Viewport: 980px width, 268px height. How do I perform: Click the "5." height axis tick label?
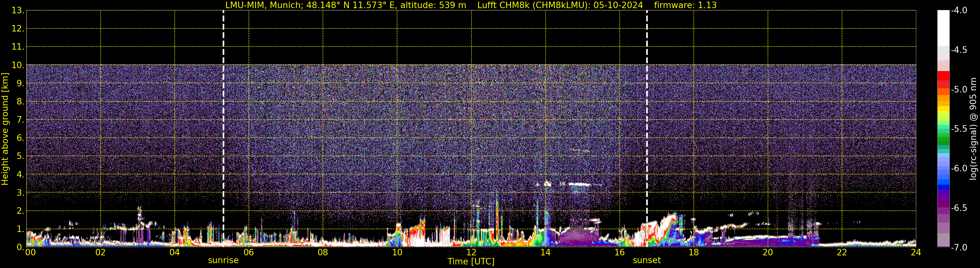click(20, 156)
